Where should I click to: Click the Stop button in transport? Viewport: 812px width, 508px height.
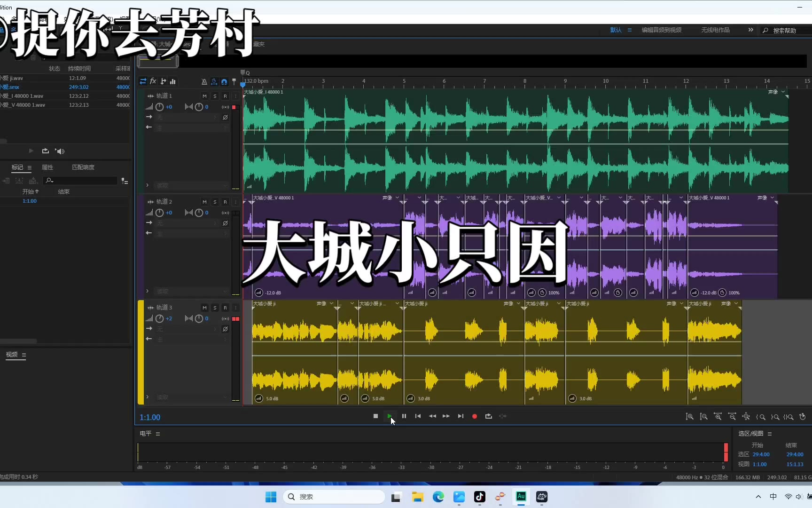point(375,416)
